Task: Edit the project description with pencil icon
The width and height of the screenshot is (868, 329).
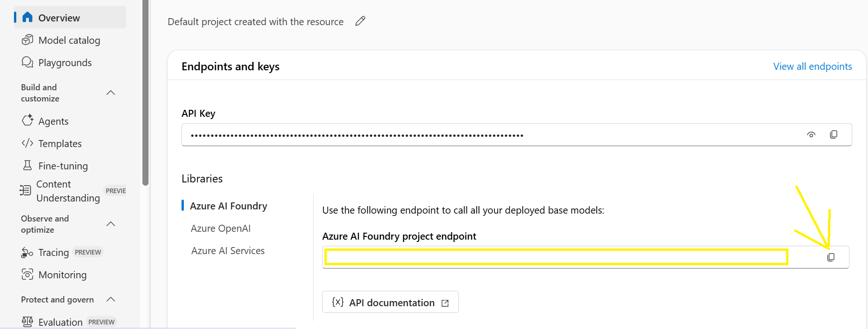Action: 360,21
